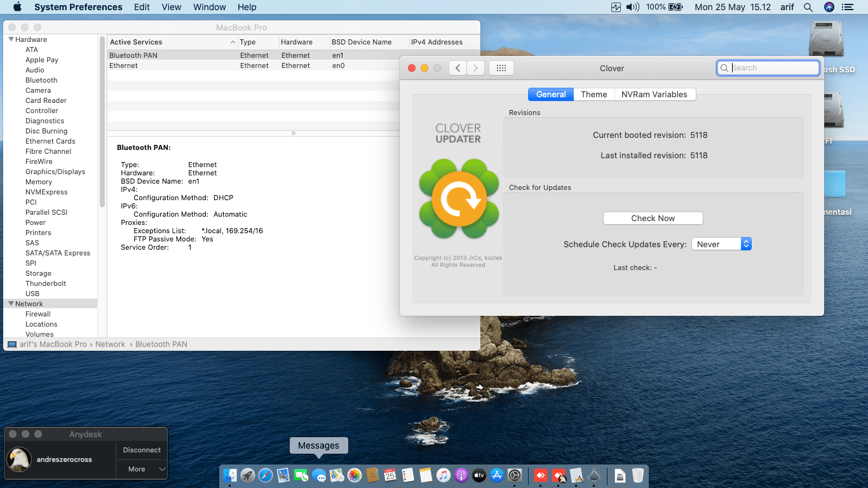
Task: Open Notes from the Dock
Action: pos(426,475)
